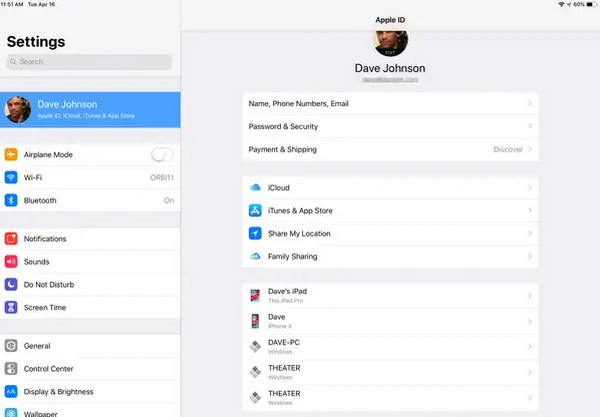This screenshot has height=417, width=600.
Task: Select Sounds label in sidebar
Action: pos(37,262)
